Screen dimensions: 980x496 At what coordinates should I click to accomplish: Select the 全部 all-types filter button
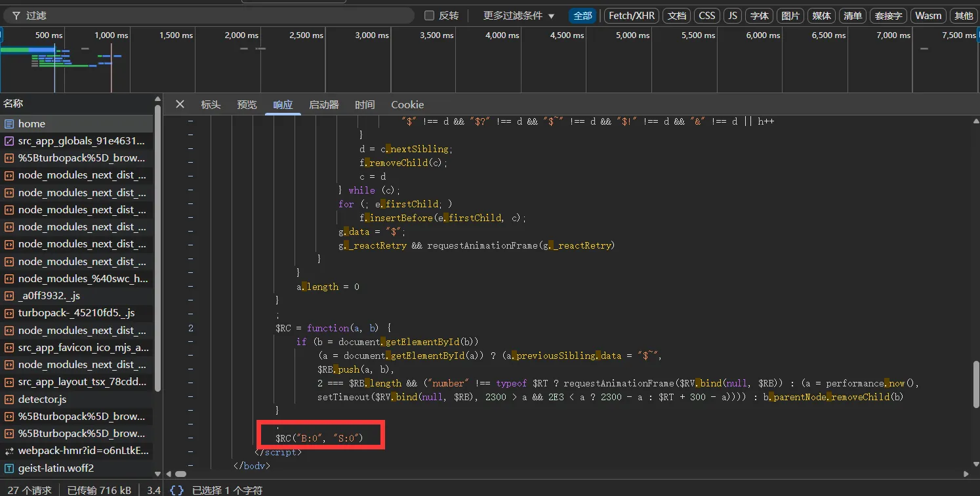point(582,16)
